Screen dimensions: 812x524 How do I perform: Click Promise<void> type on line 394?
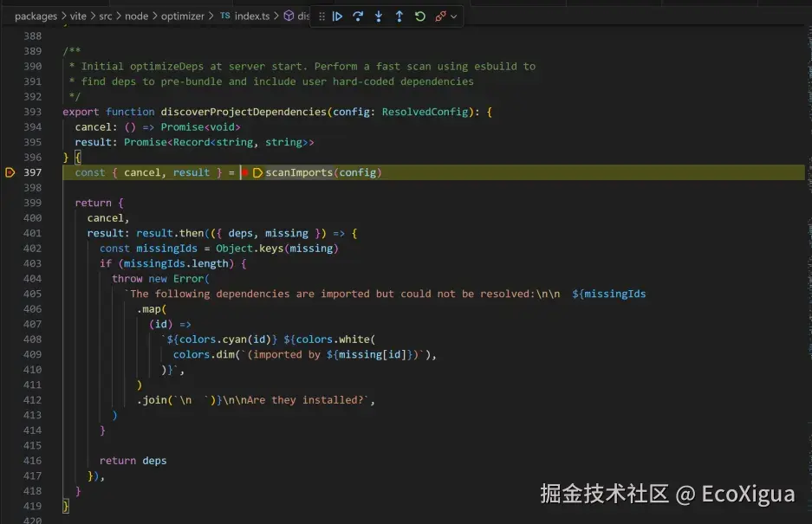coord(200,126)
